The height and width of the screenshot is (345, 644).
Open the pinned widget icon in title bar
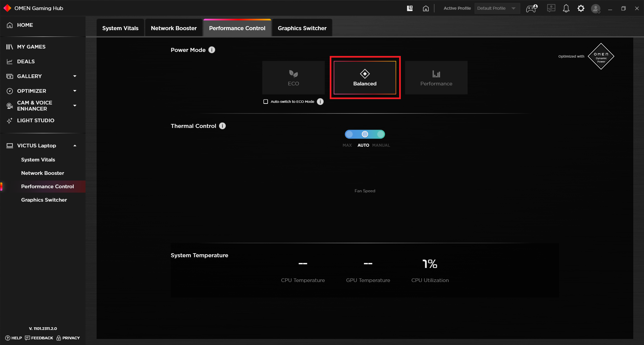410,8
